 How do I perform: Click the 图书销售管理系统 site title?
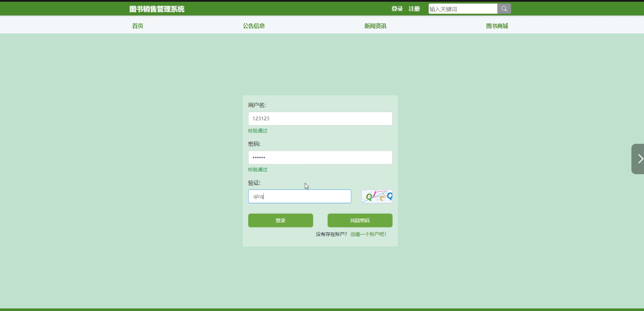tap(157, 9)
